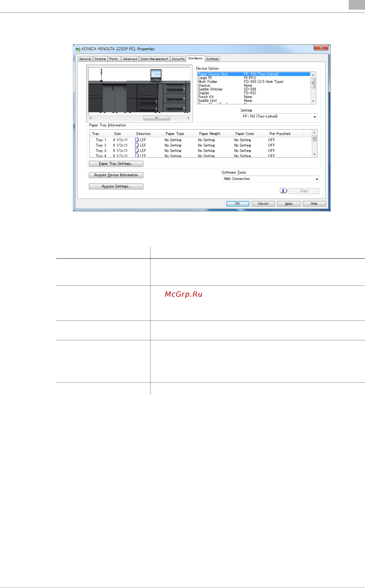The width and height of the screenshot is (365, 588).
Task: Click Device Option list scroll up arrow
Action: pos(313,75)
